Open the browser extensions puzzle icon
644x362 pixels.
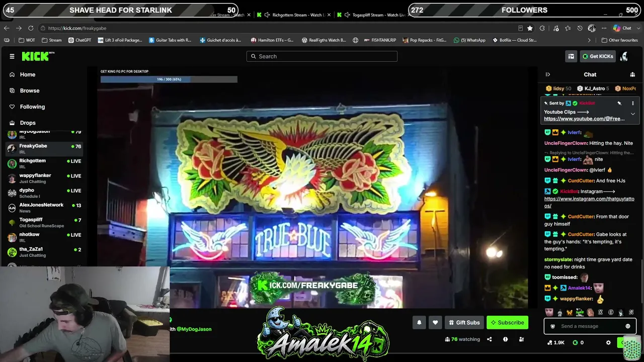[x=542, y=28]
